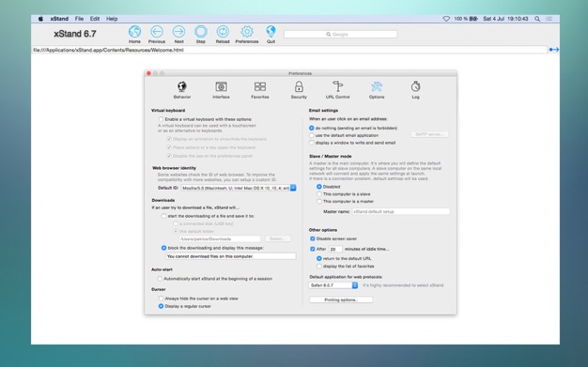
Task: Open the Security padlock preferences pane
Action: (x=299, y=87)
